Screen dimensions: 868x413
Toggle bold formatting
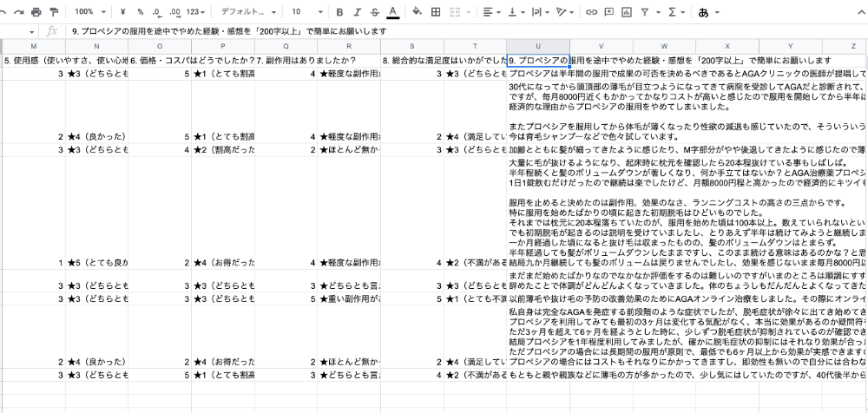coord(340,11)
